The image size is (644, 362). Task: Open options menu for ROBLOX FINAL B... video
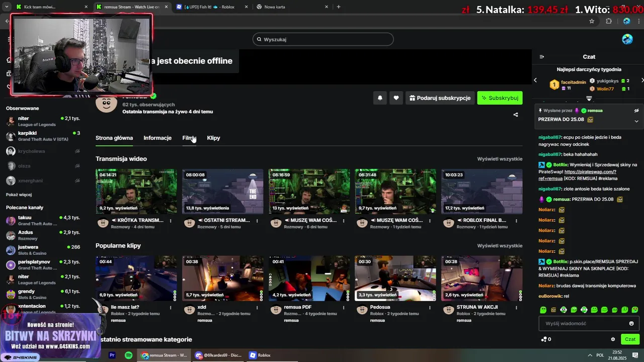(517, 221)
